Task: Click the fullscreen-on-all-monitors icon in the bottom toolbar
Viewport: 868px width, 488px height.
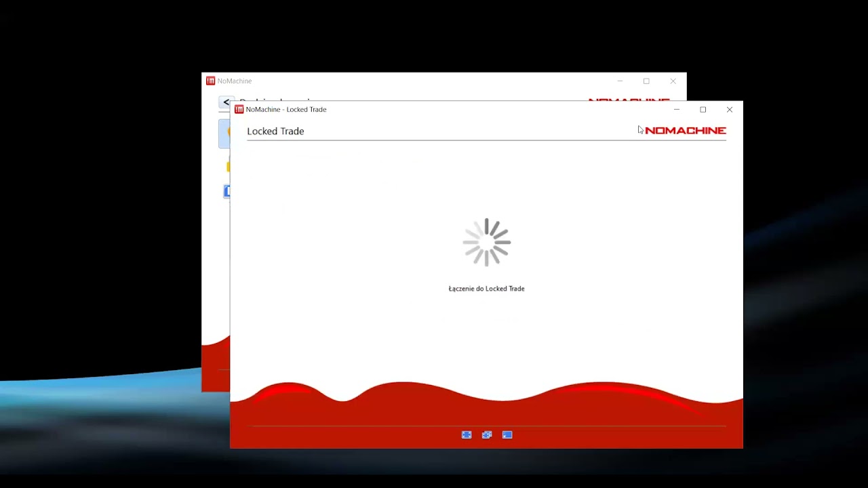Action: pos(487,435)
